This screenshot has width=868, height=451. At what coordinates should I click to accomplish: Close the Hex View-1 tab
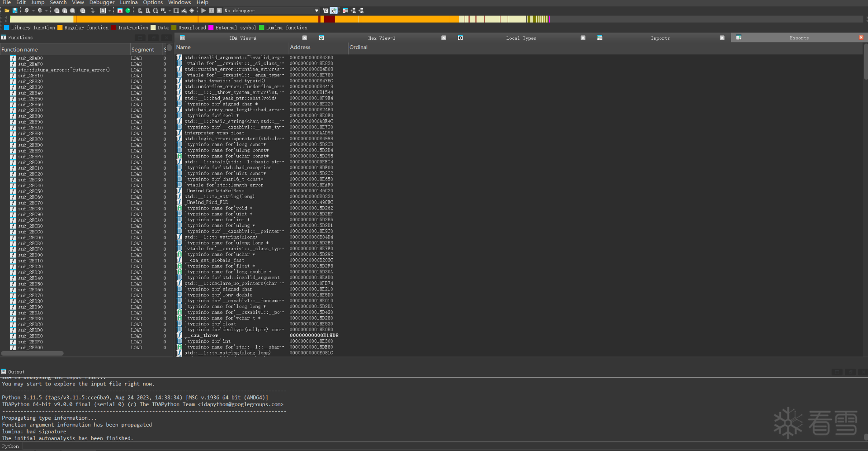(x=444, y=38)
